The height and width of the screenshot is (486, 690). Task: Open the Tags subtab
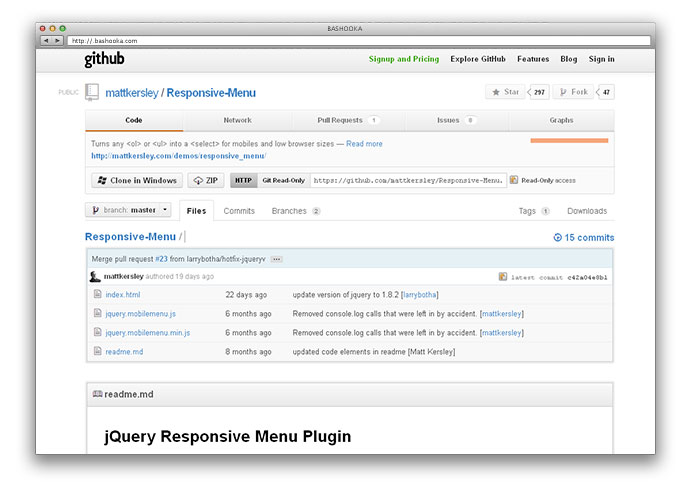pyautogui.click(x=534, y=211)
